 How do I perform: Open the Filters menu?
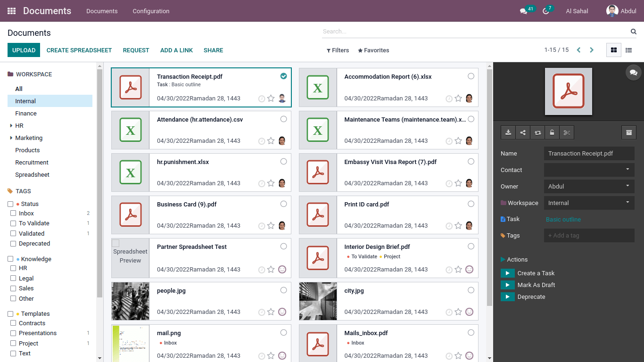click(x=338, y=50)
